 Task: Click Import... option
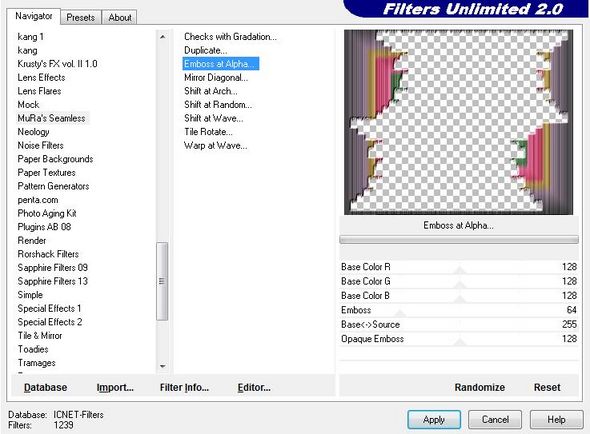(x=115, y=387)
